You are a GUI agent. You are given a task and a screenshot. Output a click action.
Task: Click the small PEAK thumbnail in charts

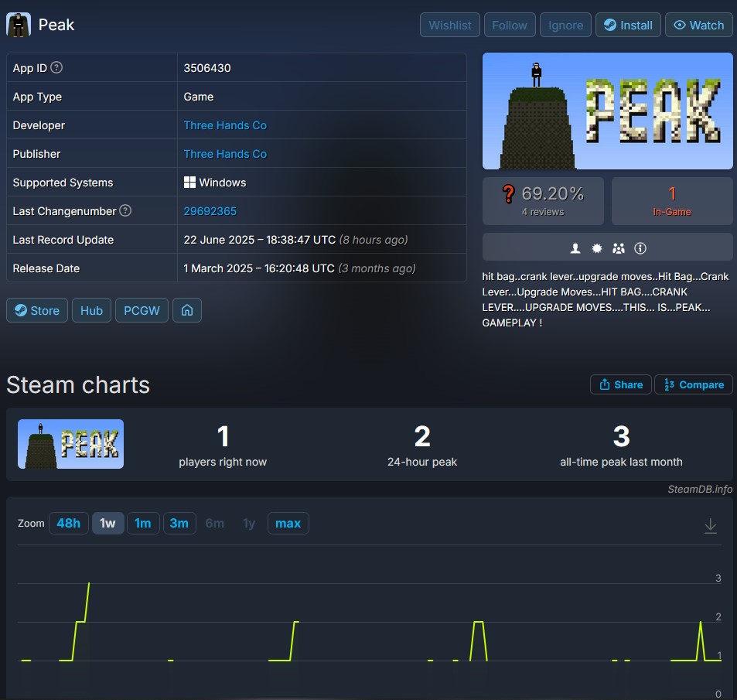coord(70,444)
